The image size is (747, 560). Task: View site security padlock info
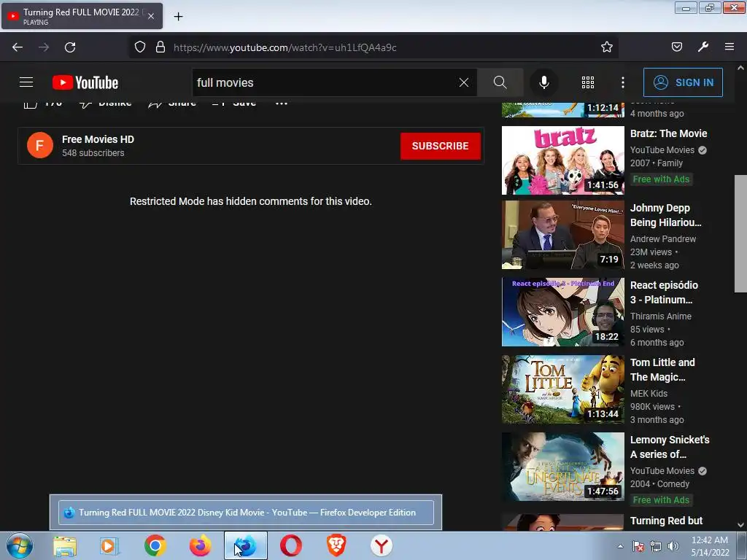click(160, 47)
